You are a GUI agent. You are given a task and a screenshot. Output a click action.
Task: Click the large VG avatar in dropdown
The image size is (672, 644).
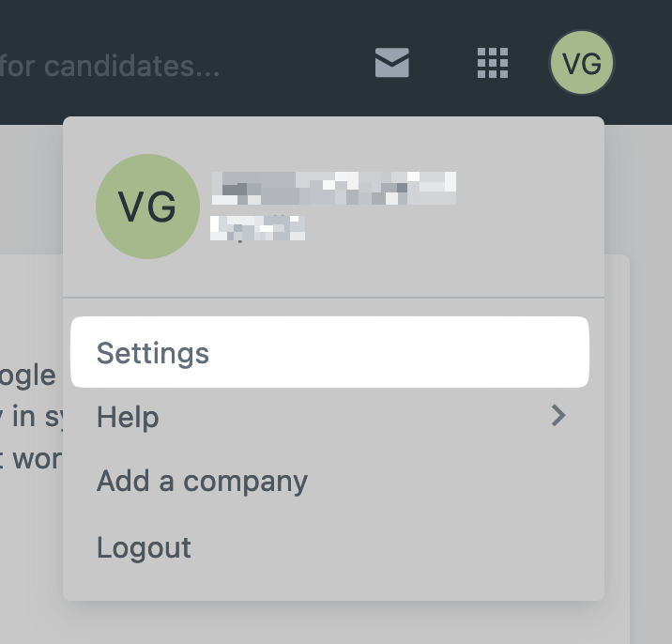(148, 207)
